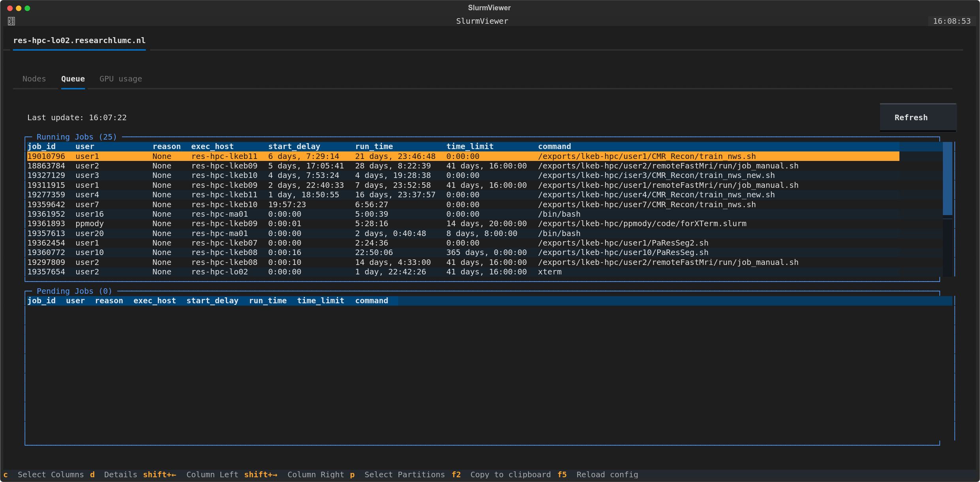Click the xterm job row for user2
Image resolution: width=980 pixels, height=482 pixels.
[x=277, y=272]
